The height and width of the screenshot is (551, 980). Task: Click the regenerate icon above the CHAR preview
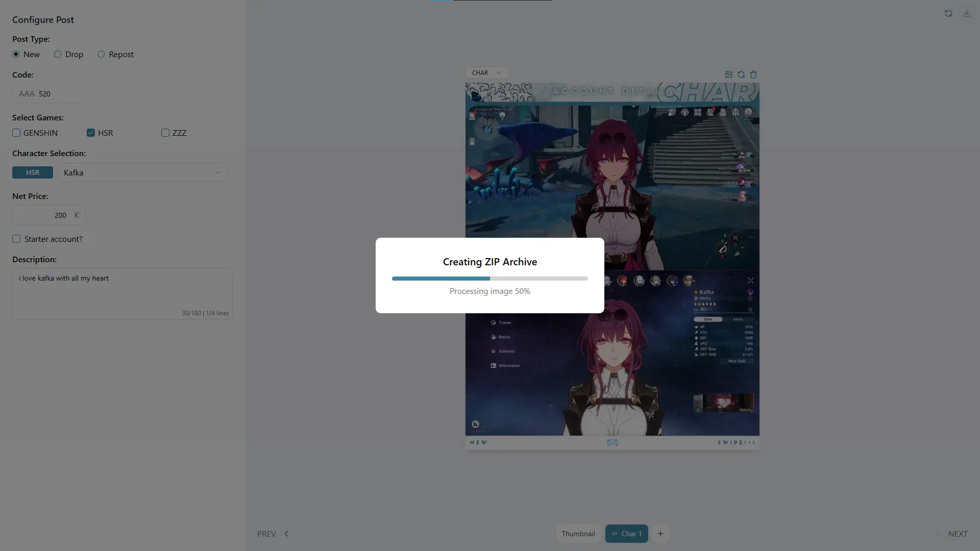pyautogui.click(x=741, y=74)
